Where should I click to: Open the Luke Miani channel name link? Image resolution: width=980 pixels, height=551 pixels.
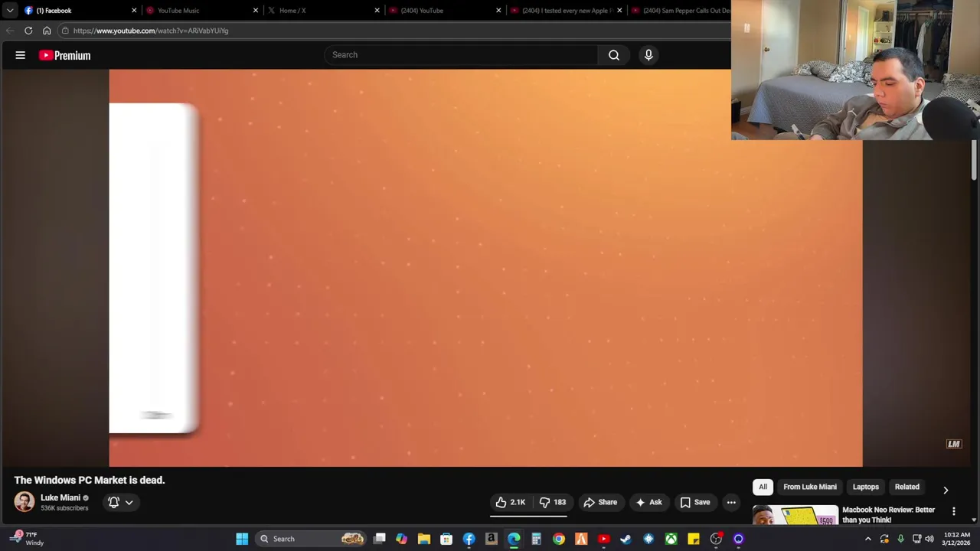(60, 497)
